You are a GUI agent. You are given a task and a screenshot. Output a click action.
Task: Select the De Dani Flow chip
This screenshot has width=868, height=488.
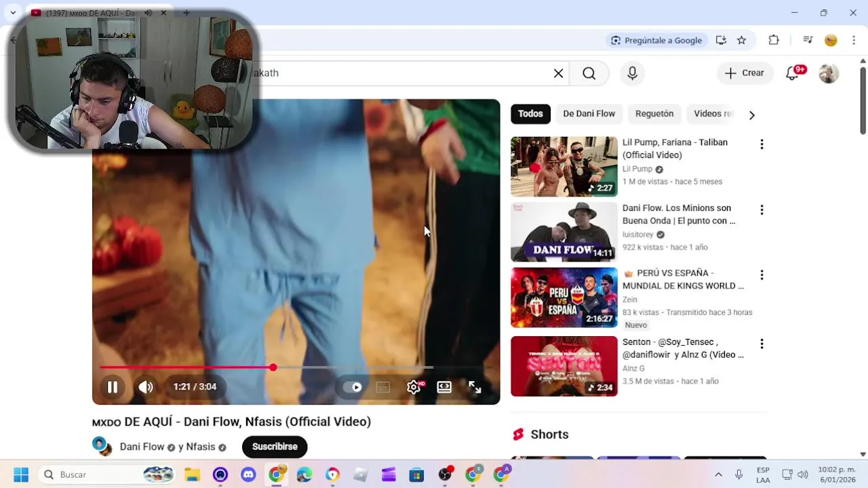pos(589,114)
